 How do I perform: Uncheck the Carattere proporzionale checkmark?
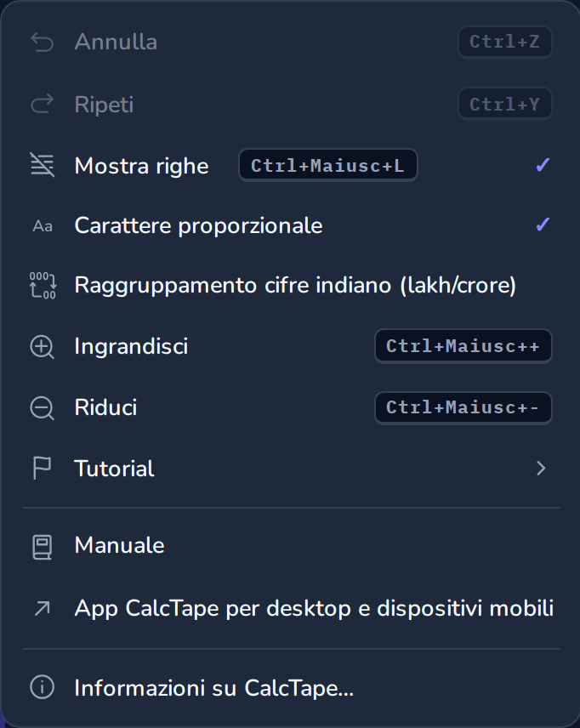(543, 225)
